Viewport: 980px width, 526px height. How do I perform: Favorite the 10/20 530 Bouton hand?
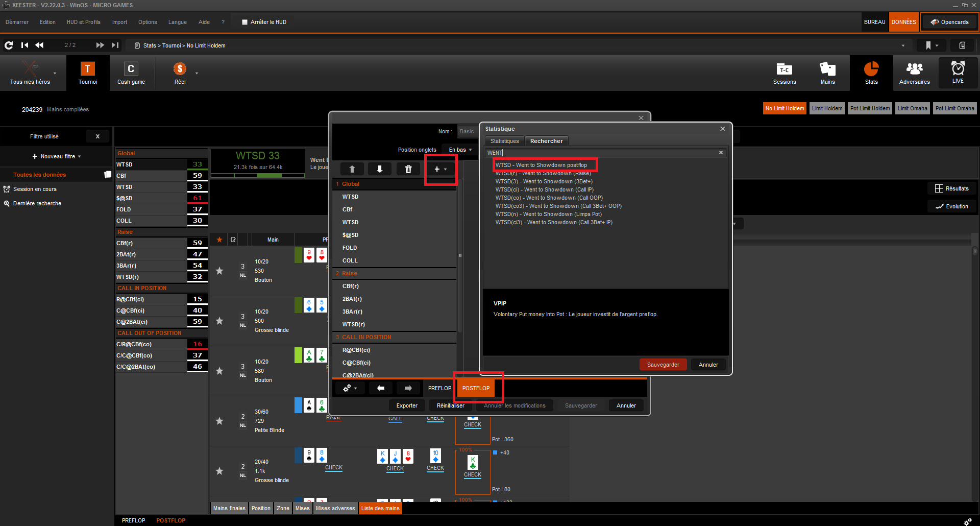pyautogui.click(x=219, y=271)
